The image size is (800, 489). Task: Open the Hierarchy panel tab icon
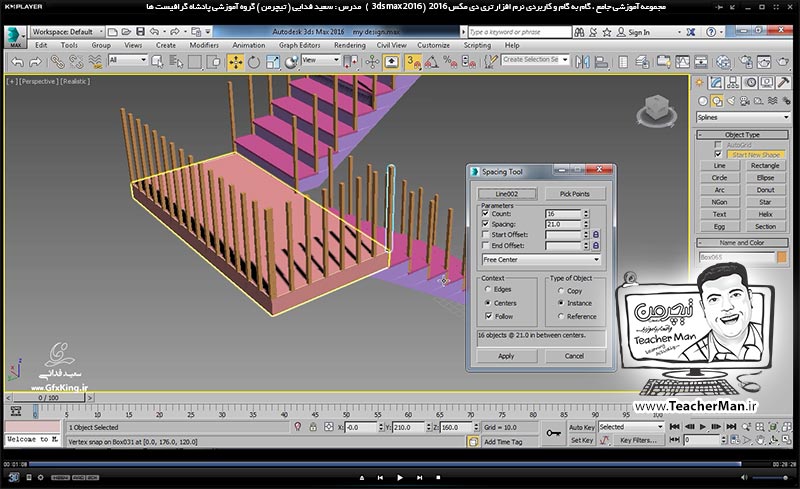733,83
